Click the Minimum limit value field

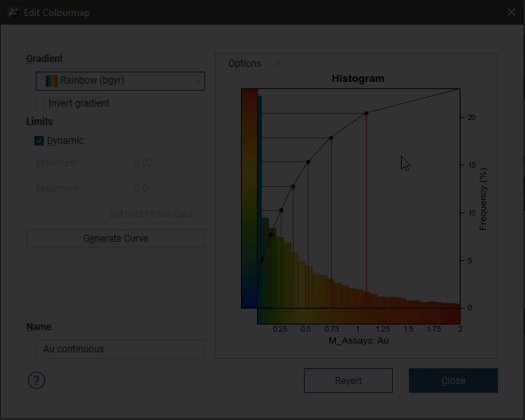[x=143, y=164]
